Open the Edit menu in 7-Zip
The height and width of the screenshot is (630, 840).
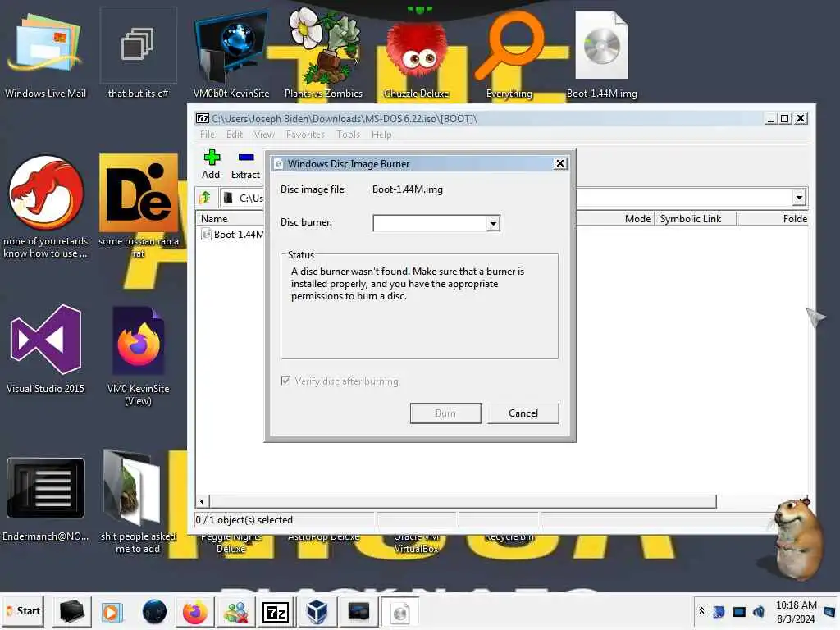pyautogui.click(x=234, y=135)
